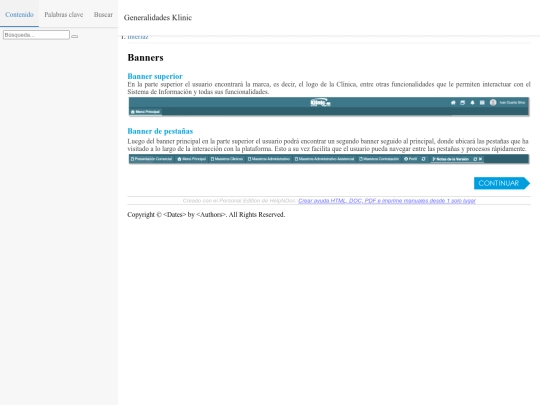Click the Generalidades Klinic header title

158,18
